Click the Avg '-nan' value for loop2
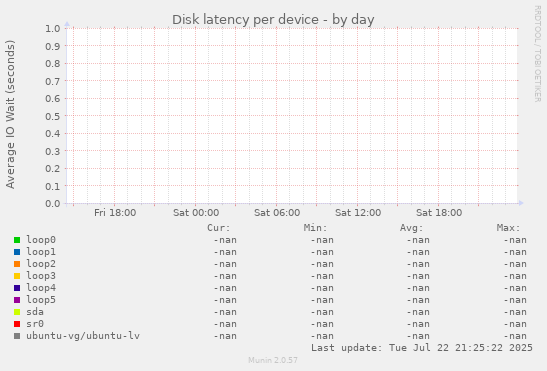The width and height of the screenshot is (547, 371). click(418, 264)
